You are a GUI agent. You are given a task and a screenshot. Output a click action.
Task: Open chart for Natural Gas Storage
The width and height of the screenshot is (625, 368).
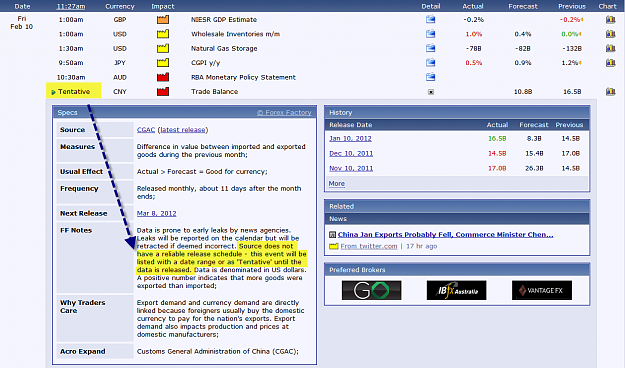coord(610,48)
